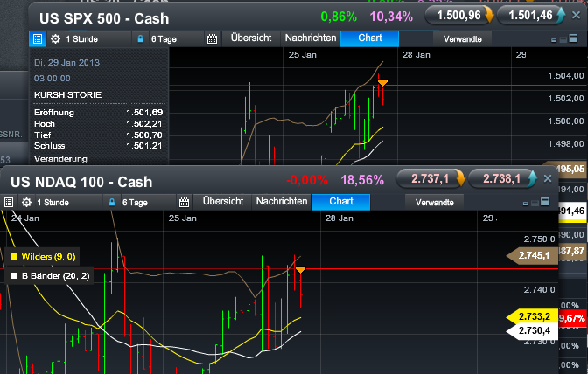Click buy price 1.501,46 button
This screenshot has width=588, height=374.
[531, 16]
